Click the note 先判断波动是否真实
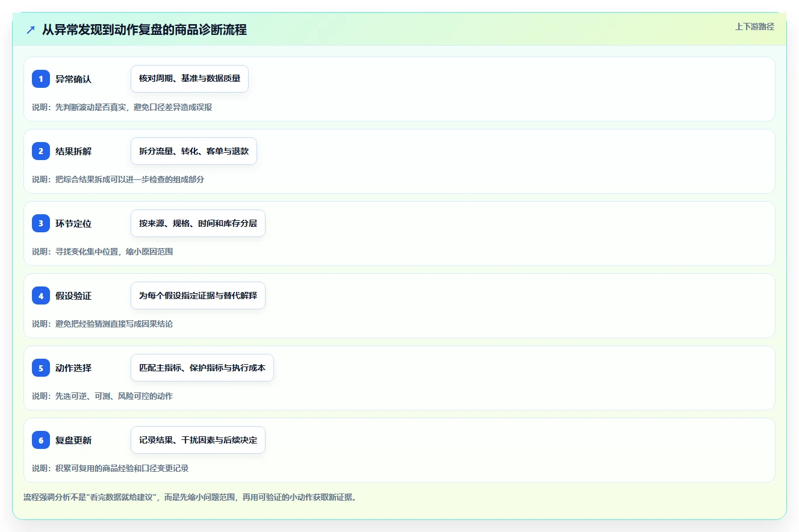 click(x=91, y=107)
